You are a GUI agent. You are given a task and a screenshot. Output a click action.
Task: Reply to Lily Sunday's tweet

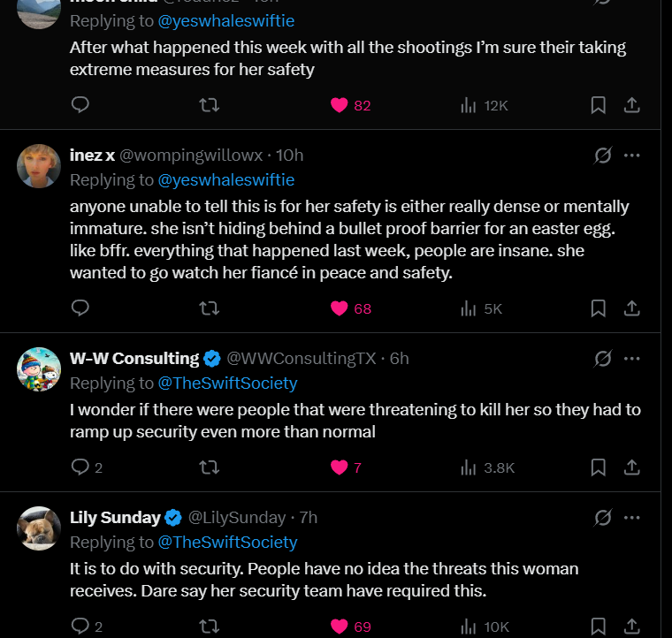point(80,627)
